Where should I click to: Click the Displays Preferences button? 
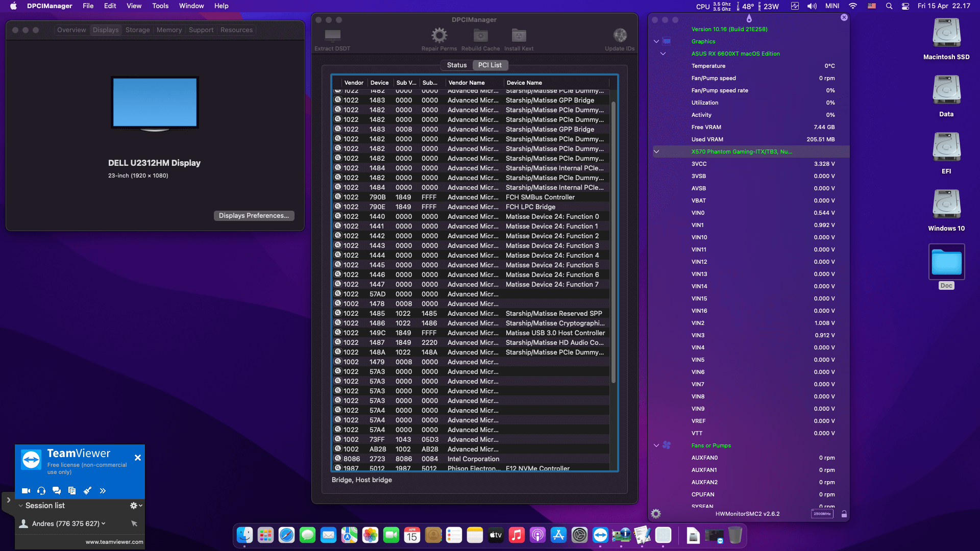[x=254, y=216]
